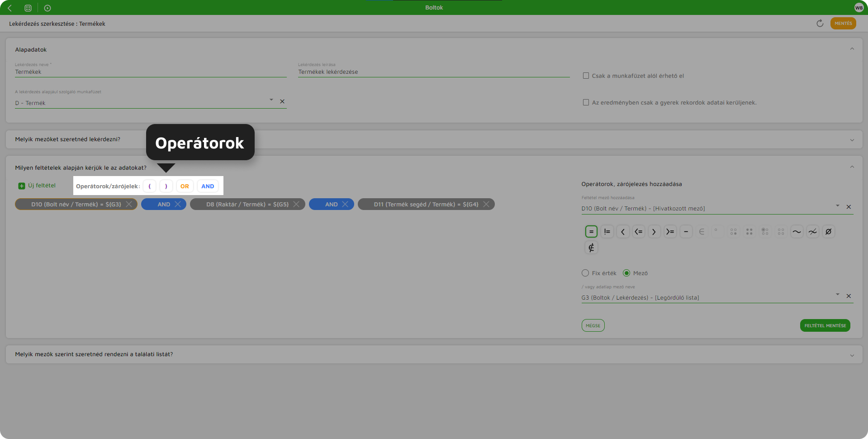Open the WB user avatar
The height and width of the screenshot is (439, 868).
[859, 8]
